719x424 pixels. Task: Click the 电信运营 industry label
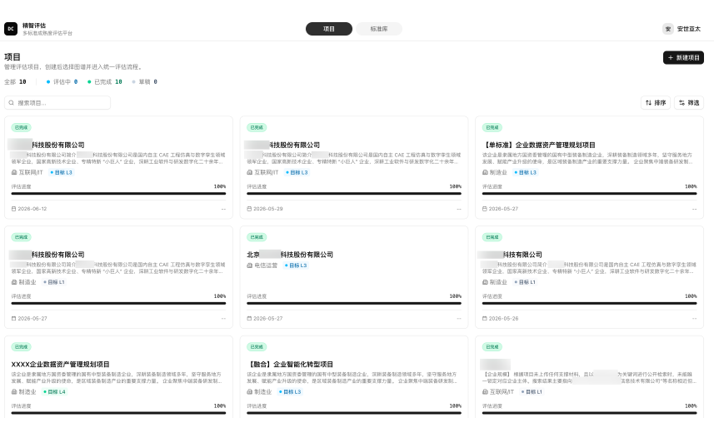coord(266,265)
